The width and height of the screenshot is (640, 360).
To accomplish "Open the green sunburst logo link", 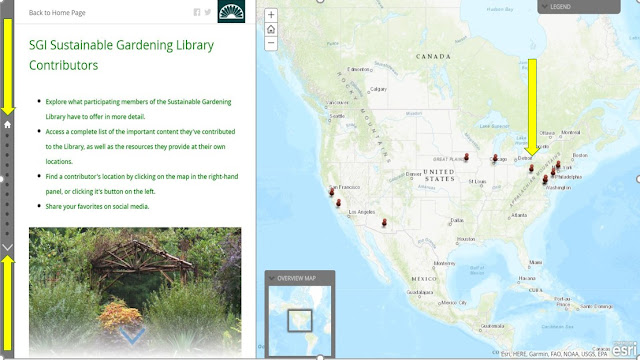I will point(231,11).
